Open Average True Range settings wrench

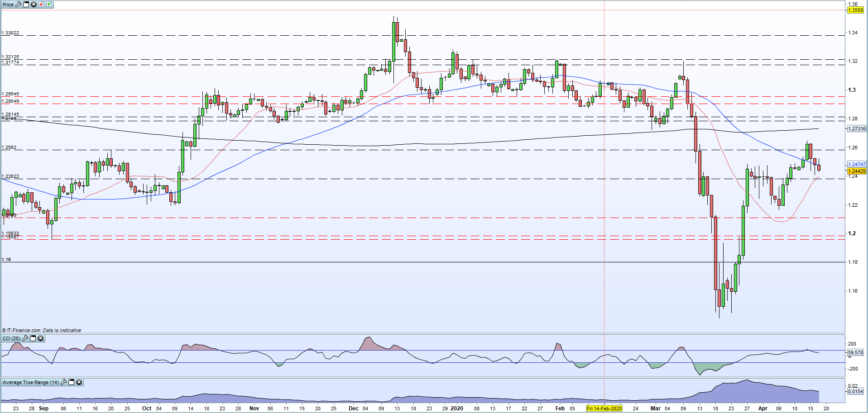tap(64, 382)
